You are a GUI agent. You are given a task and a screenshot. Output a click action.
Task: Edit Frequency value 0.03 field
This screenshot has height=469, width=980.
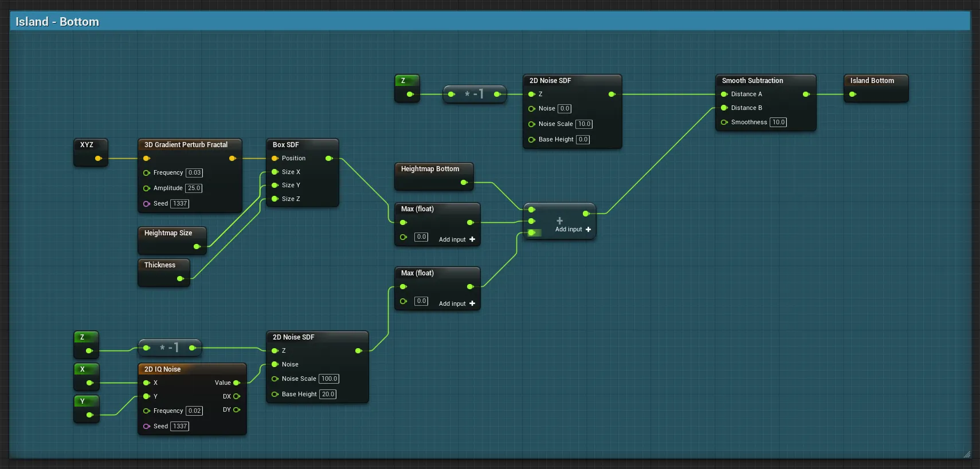coord(194,173)
